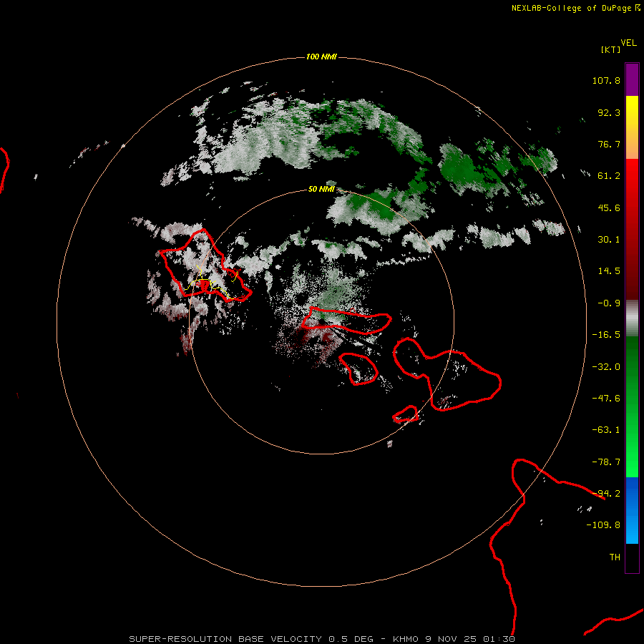Click the [KT] units label
This screenshot has height=644, width=644.
(611, 49)
